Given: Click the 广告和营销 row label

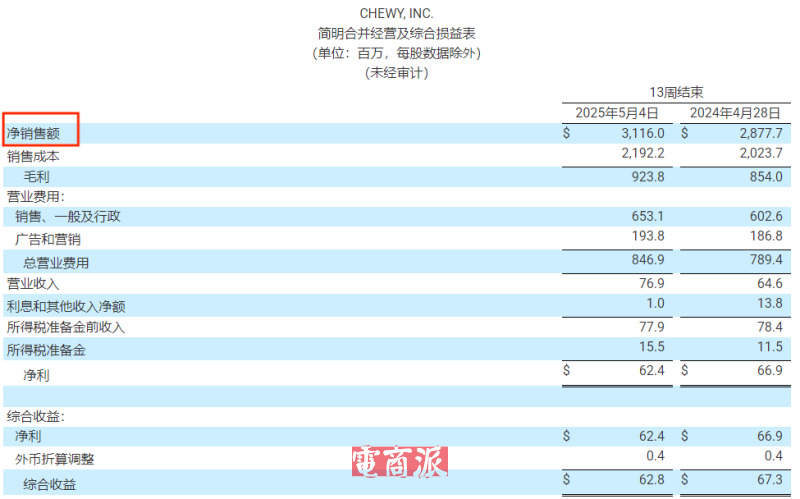Looking at the screenshot, I should pos(48,240).
